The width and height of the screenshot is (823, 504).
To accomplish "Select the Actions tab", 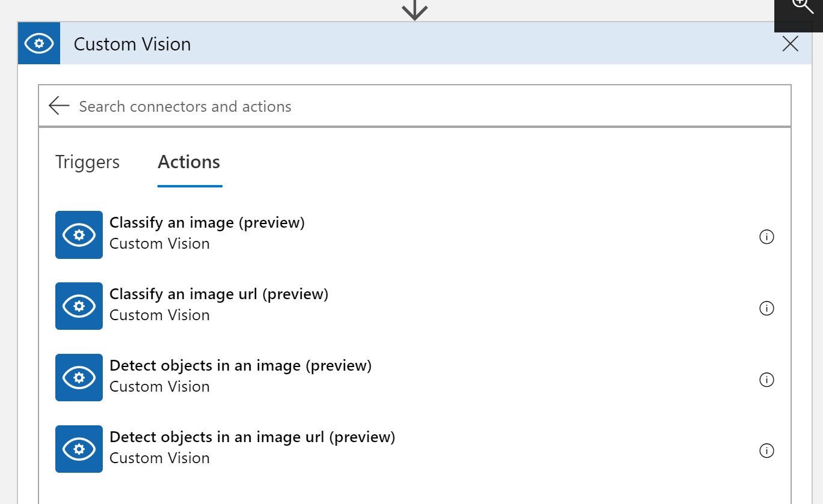I will point(189,162).
